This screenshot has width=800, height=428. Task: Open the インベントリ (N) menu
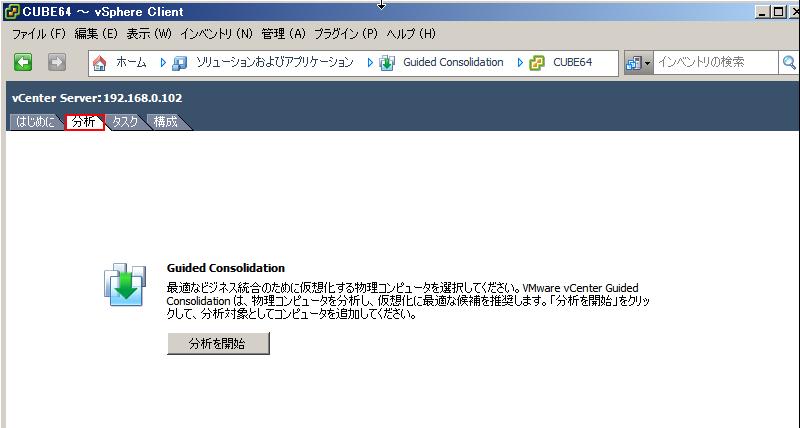(216, 34)
